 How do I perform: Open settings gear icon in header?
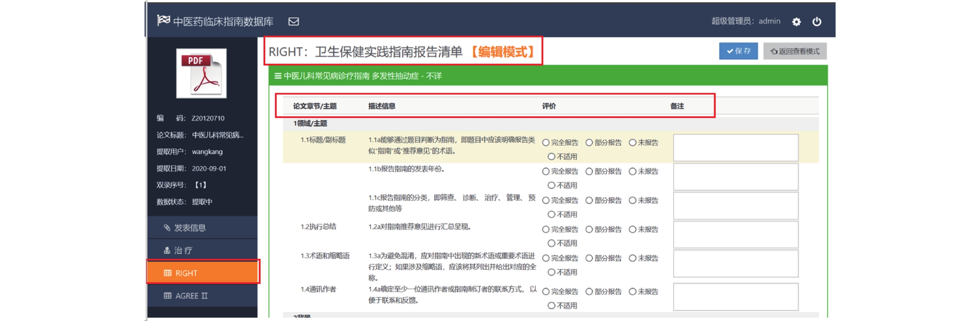tap(796, 21)
